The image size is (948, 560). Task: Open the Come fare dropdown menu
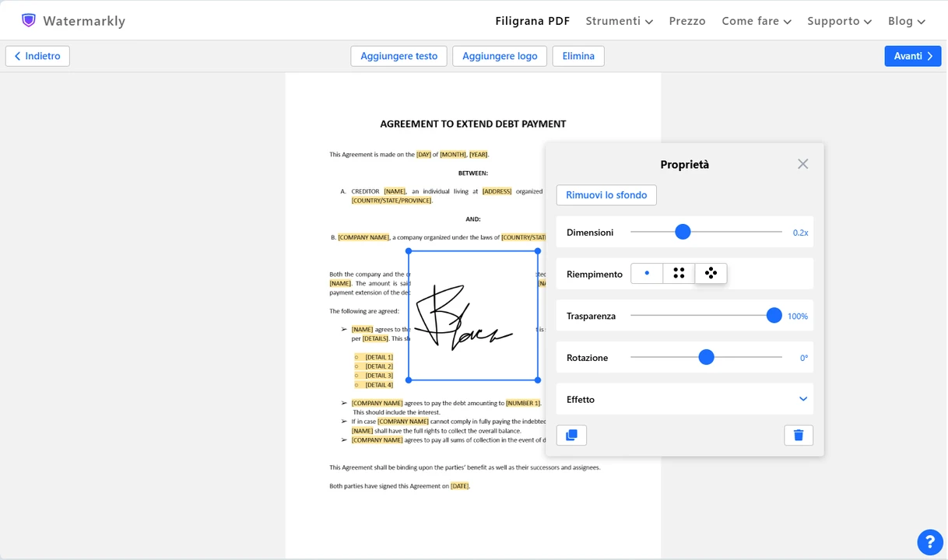click(x=756, y=21)
